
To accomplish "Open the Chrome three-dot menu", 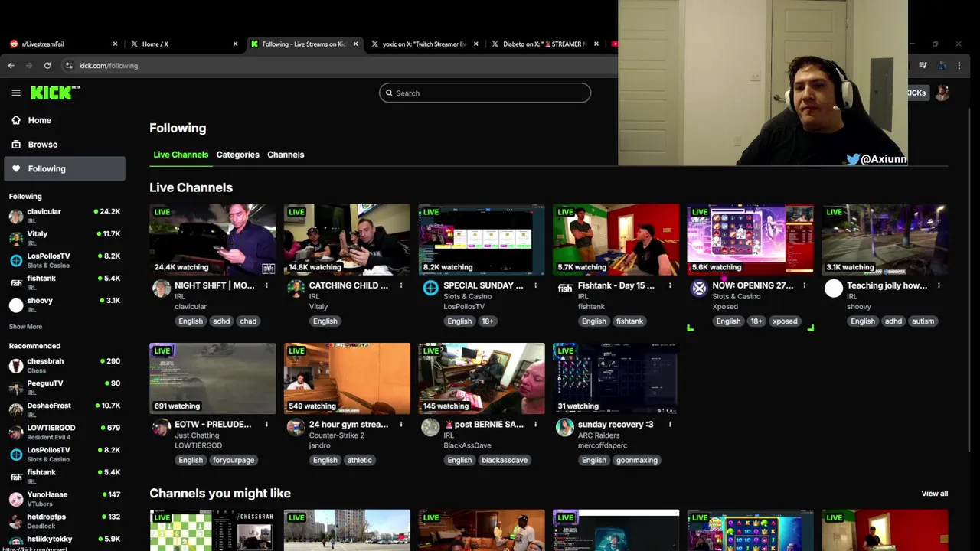I will click(959, 66).
